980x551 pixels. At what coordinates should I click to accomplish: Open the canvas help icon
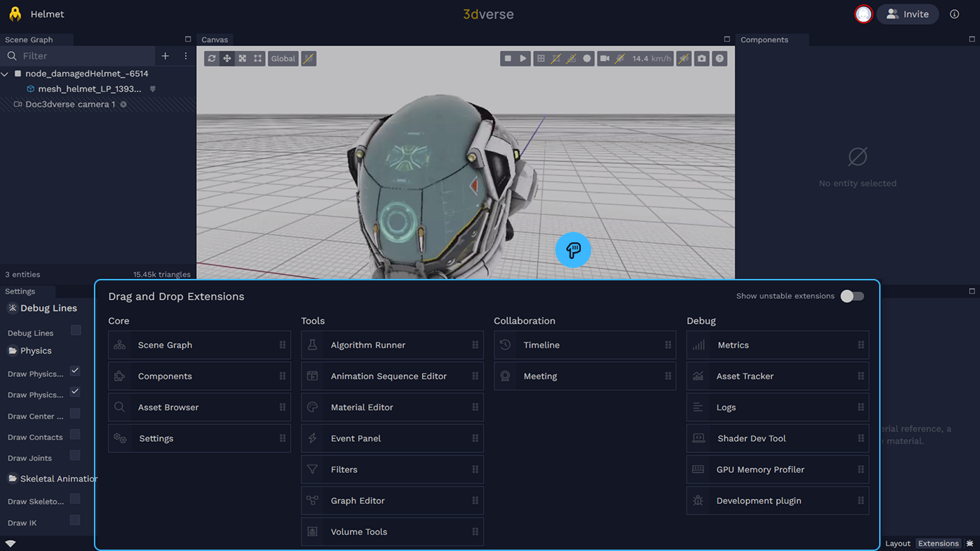(720, 59)
